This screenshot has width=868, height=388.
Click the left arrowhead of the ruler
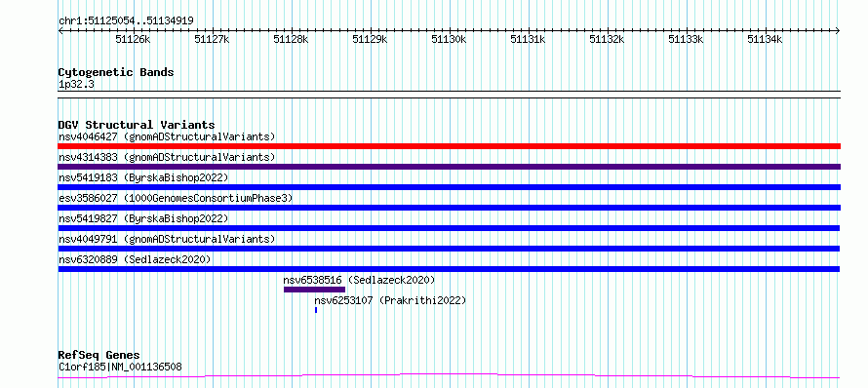60,30
